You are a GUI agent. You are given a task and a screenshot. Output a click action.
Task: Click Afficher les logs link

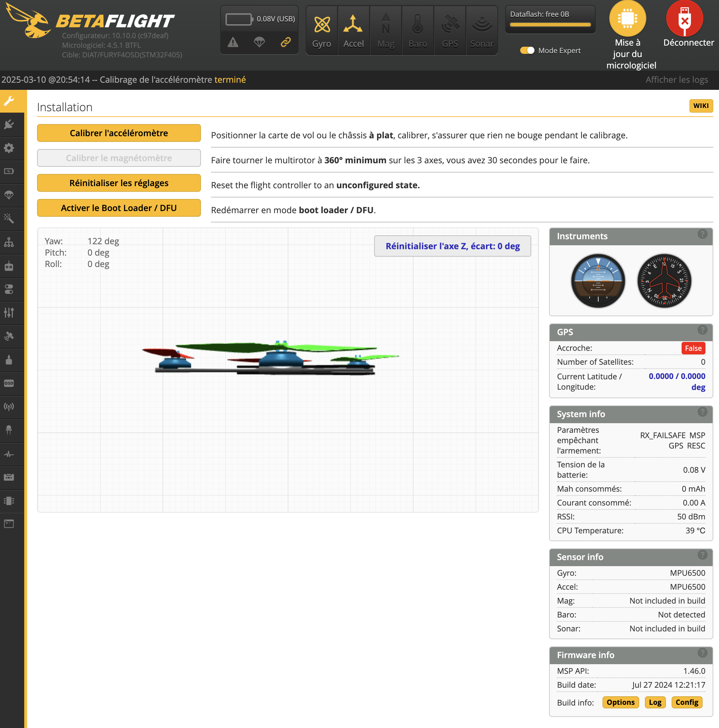677,80
